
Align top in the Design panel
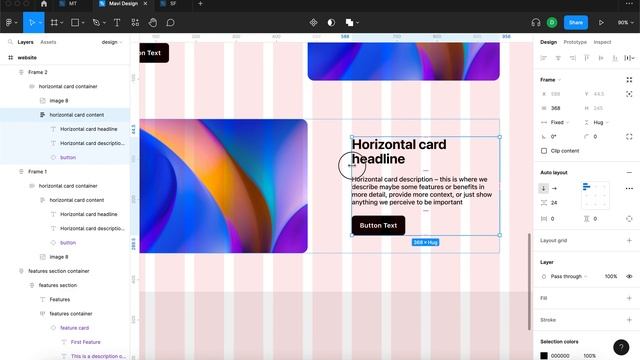click(587, 58)
